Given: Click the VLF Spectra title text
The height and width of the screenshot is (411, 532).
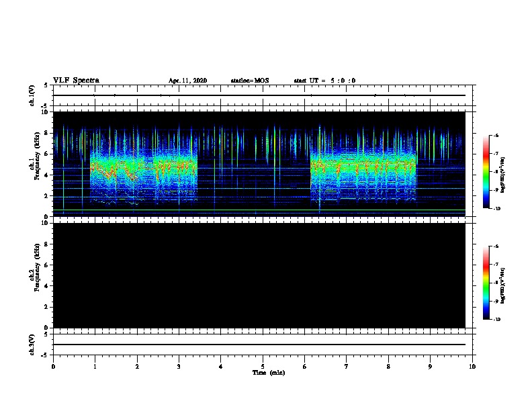Looking at the screenshot, I should 76,81.
